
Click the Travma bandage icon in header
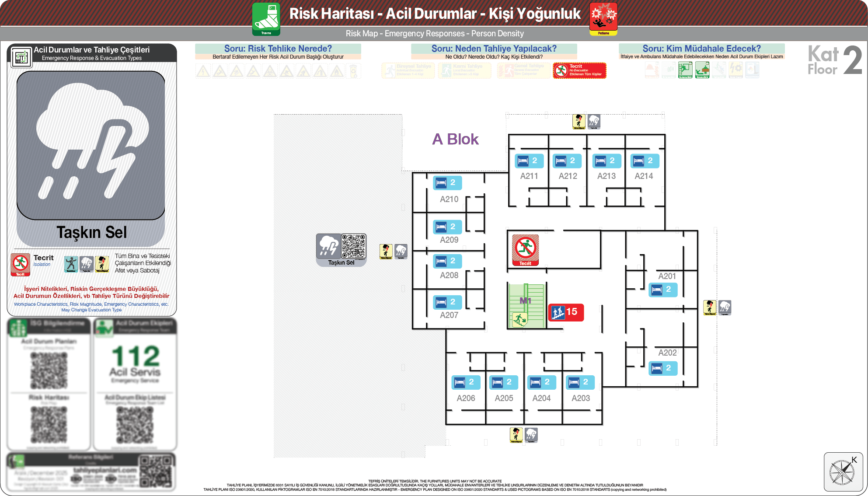coord(266,19)
